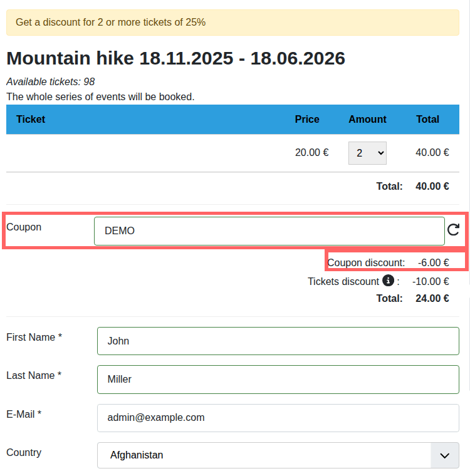Viewport: 470px width, 476px height.
Task: Click the coupon refresh icon
Action: pyautogui.click(x=453, y=230)
